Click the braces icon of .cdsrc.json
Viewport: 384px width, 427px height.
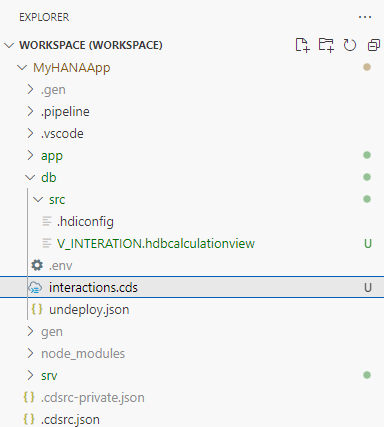pos(29,419)
